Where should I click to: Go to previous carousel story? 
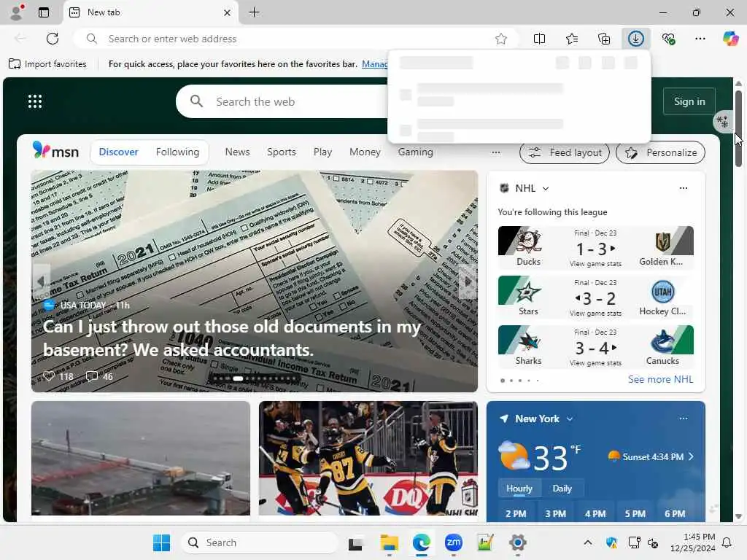(41, 281)
